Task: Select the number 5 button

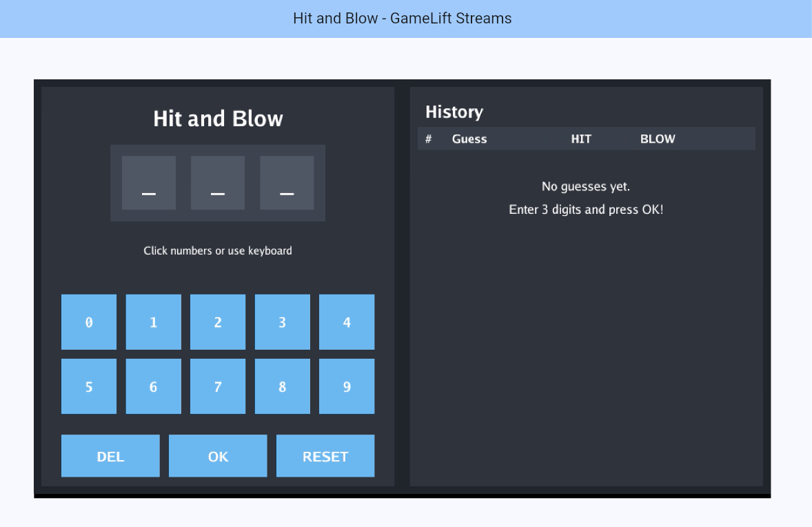Action: [x=88, y=386]
